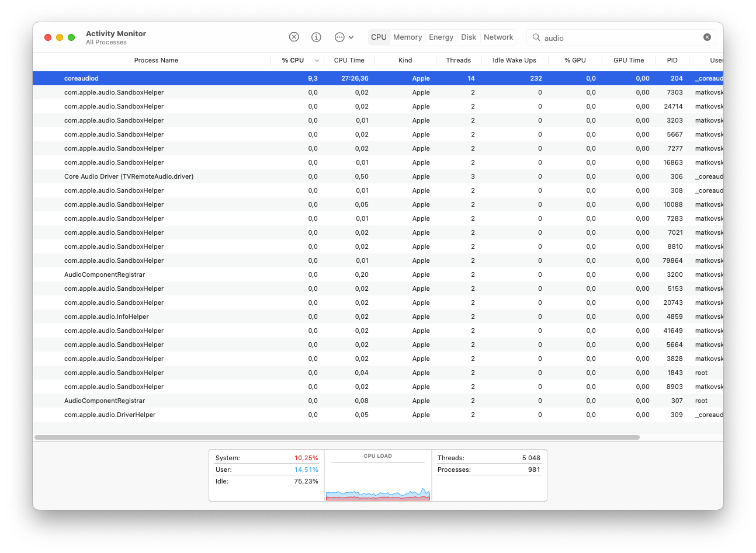This screenshot has width=756, height=553.
Task: Switch to the Disk tab
Action: pyautogui.click(x=469, y=37)
